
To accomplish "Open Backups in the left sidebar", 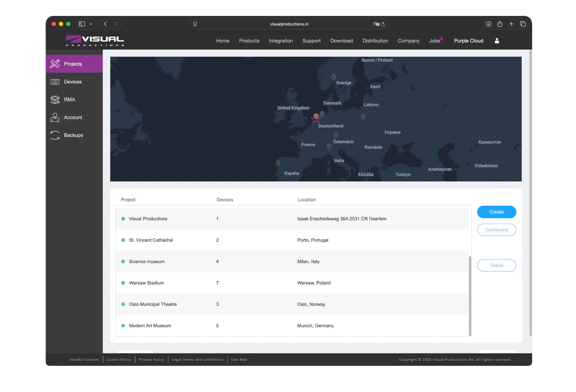I will (73, 135).
